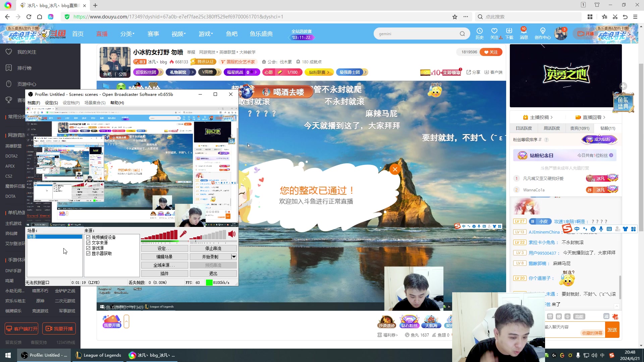The height and width of the screenshot is (362, 644).
Task: Click 发送 to send chat message
Action: 612,330
